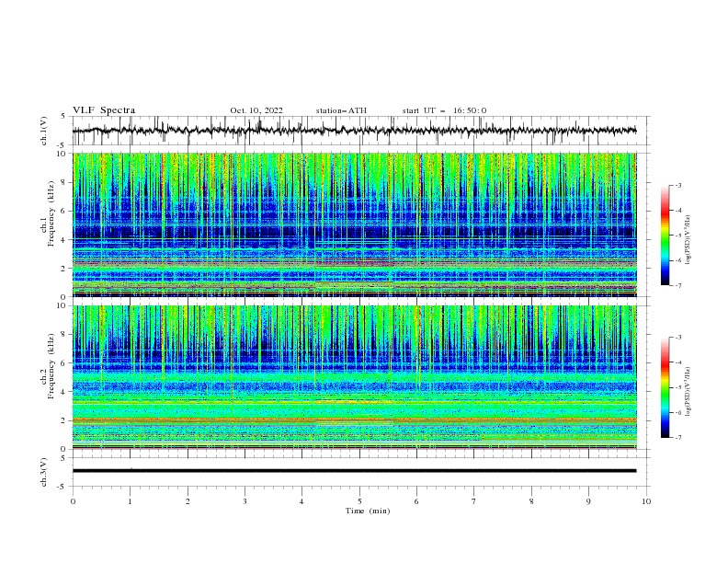The image size is (728, 563).
Task: Click time axis tick label "9"
Action: pos(588,501)
